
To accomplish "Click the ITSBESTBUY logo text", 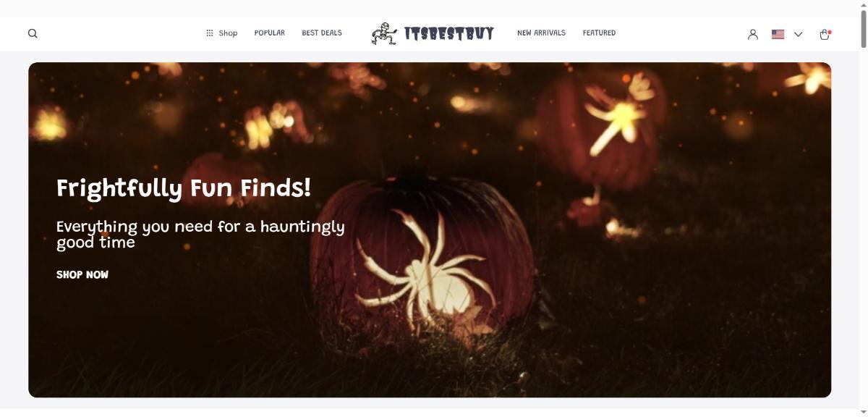I will (x=449, y=33).
